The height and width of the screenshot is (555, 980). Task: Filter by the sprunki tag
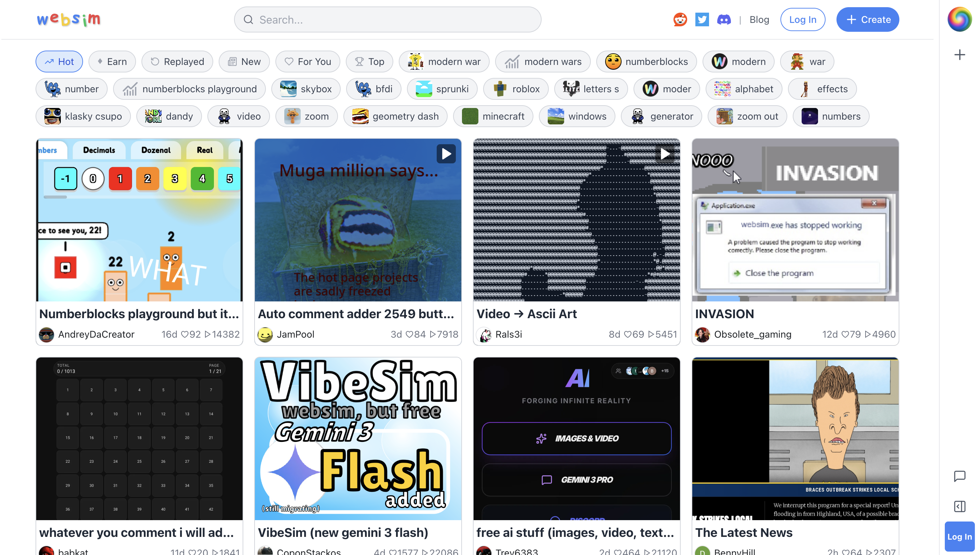tap(442, 89)
